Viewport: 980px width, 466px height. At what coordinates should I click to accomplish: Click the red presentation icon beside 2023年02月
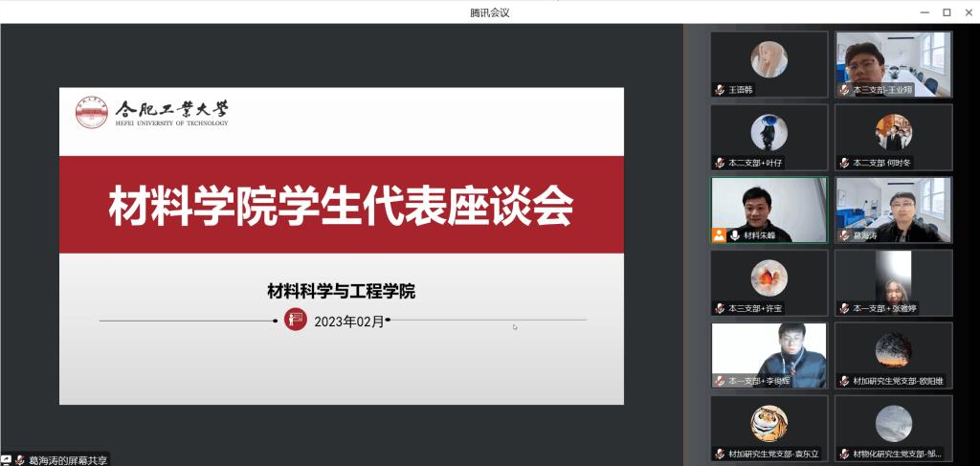(296, 320)
